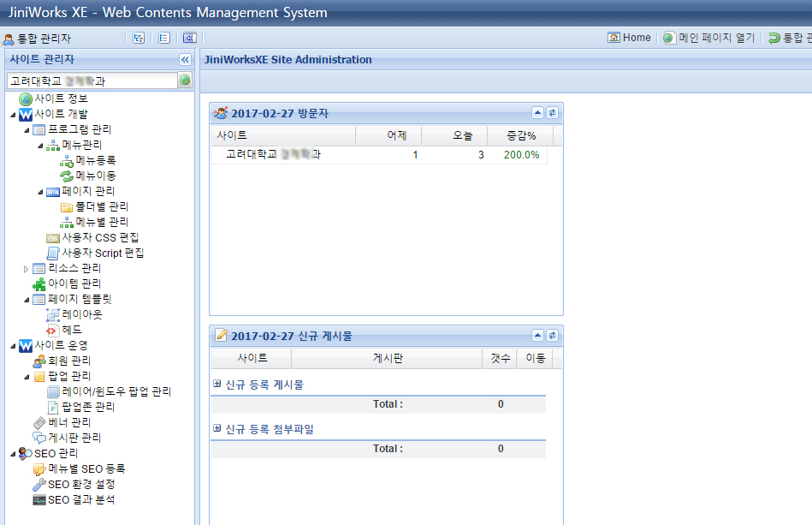Screen dimensions: 812x525
Task: Collapse the 신규 게시물 panel with up arrow
Action: [x=537, y=335]
